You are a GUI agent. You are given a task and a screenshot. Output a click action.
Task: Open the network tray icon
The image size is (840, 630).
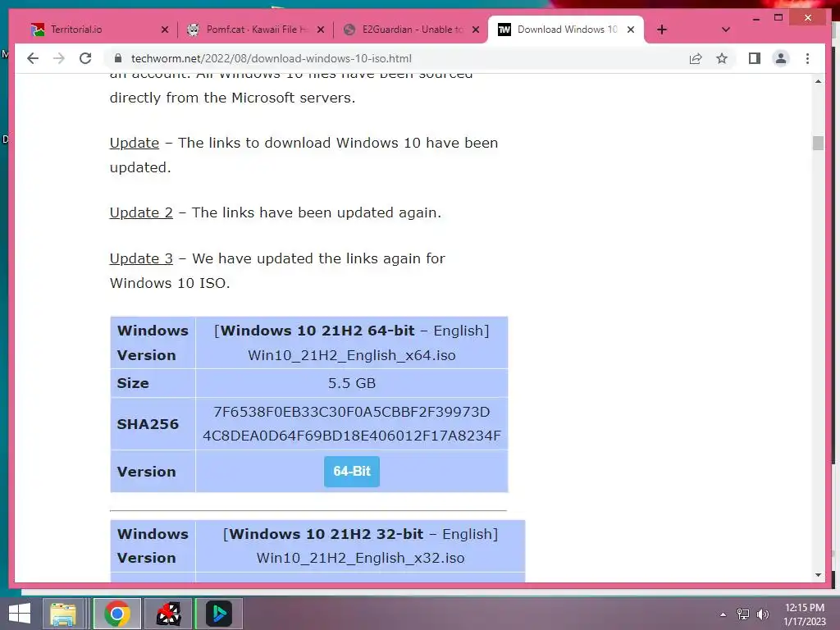[742, 614]
